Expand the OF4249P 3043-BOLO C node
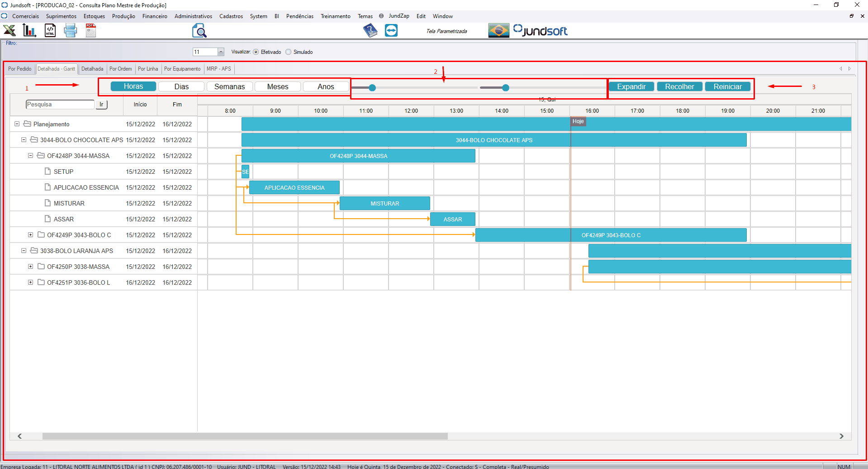 (30, 234)
